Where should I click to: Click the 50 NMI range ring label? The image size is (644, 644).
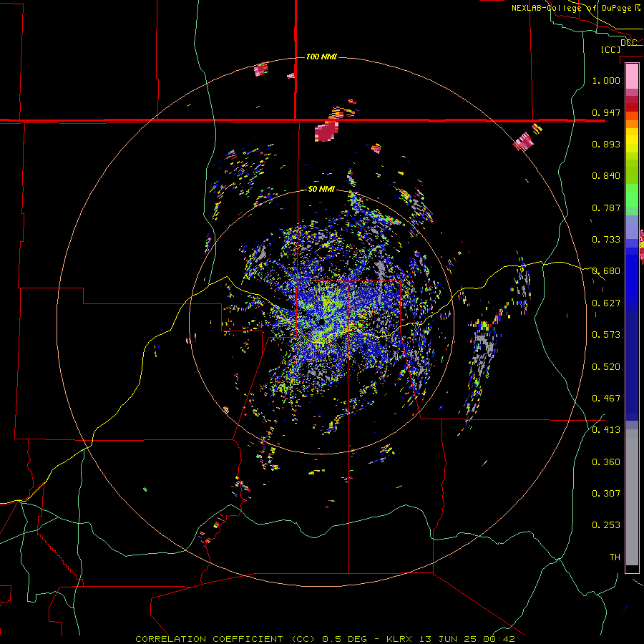coord(321,190)
